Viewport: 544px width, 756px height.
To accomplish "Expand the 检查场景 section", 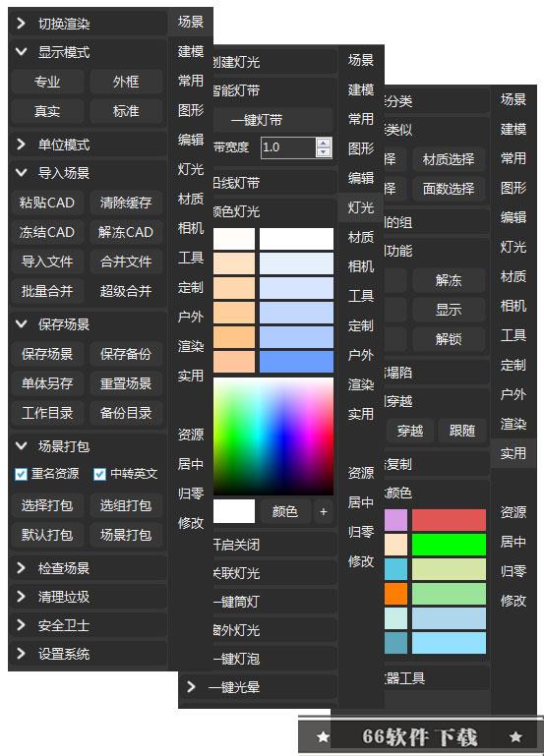I will pos(22,568).
